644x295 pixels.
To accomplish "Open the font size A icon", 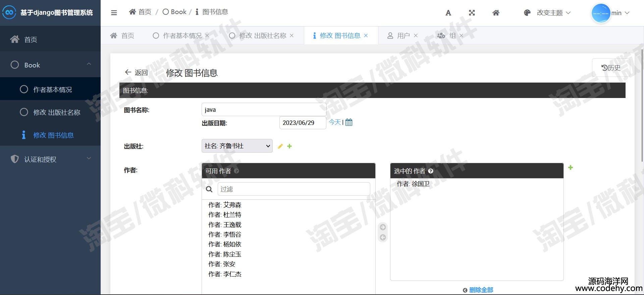I will (x=448, y=13).
